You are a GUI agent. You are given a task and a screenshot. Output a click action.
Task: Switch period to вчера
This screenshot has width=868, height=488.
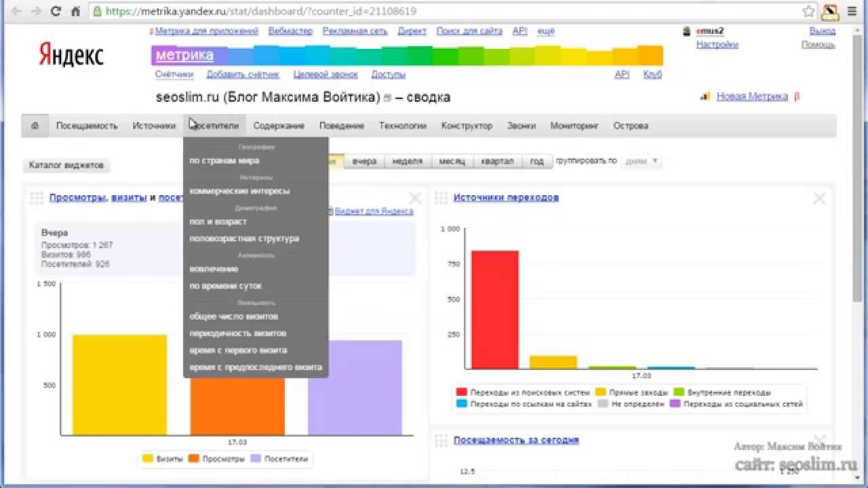coord(364,161)
